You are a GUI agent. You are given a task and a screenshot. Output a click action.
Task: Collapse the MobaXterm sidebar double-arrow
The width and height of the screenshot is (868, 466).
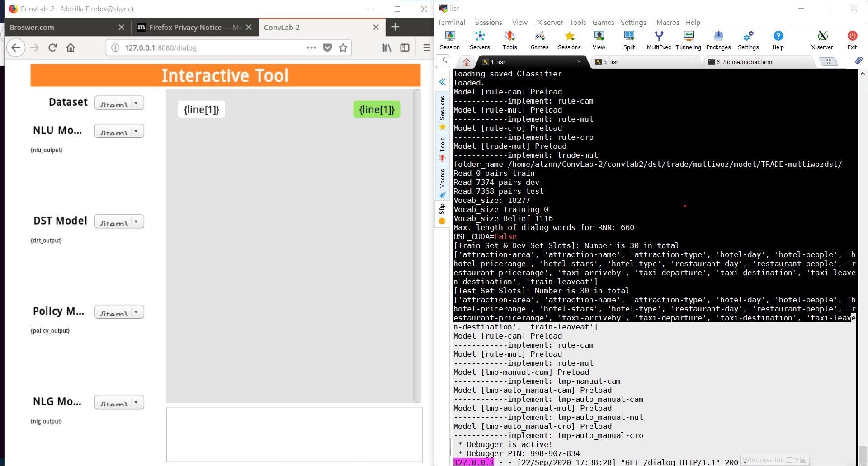coord(442,82)
